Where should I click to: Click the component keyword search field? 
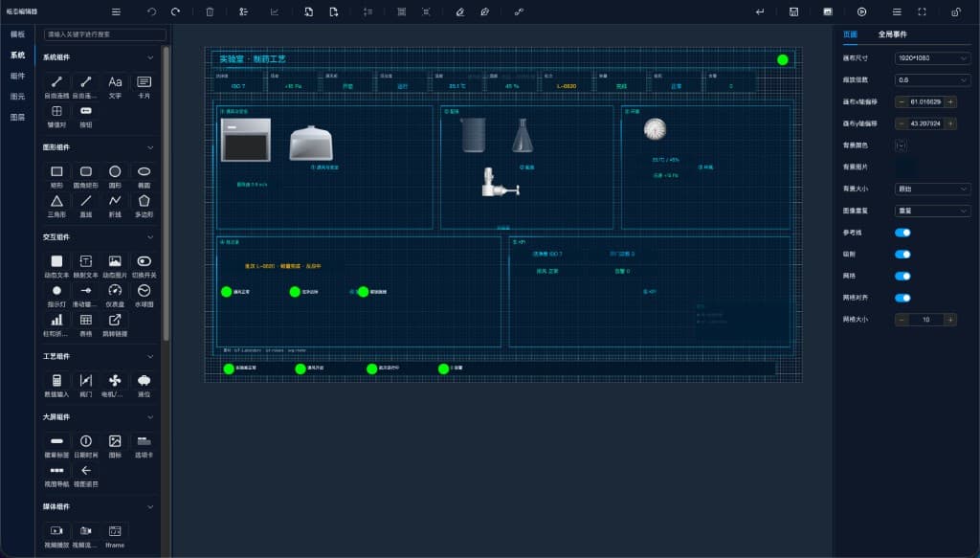[105, 34]
